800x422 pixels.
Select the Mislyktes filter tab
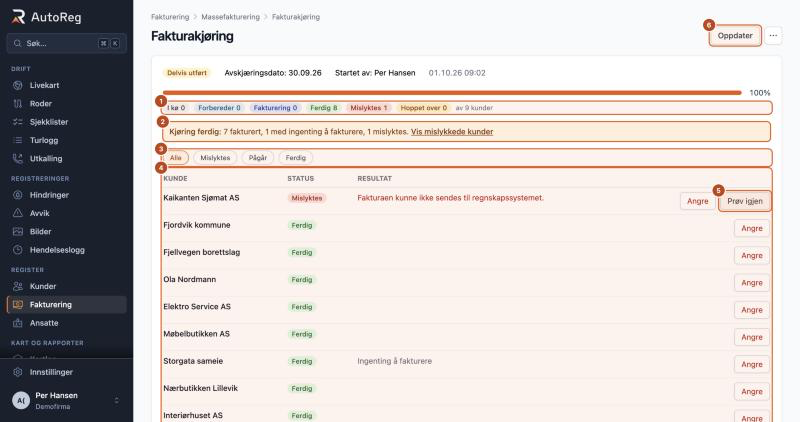pyautogui.click(x=215, y=158)
